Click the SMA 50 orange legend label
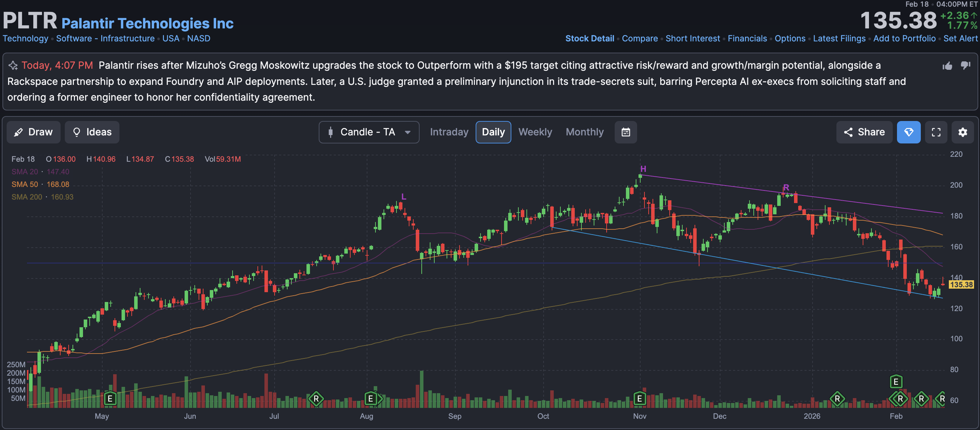Screen dimensions: 980x430 25,184
